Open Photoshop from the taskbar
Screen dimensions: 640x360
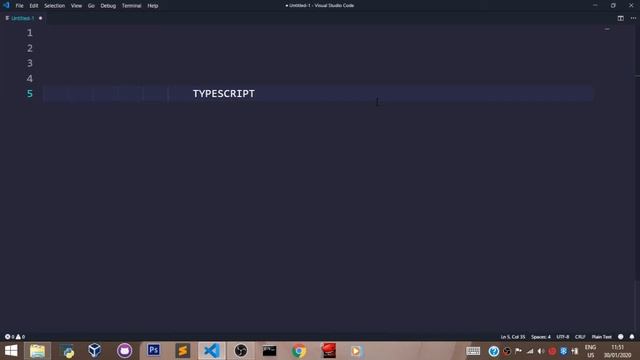click(153, 351)
